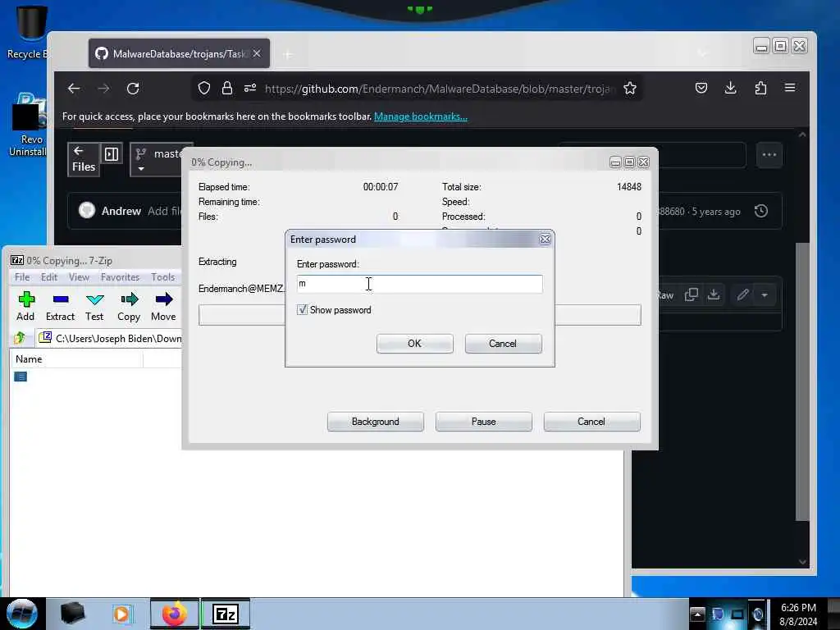Open the Pocket save icon
The height and width of the screenshot is (630, 840).
(x=701, y=88)
